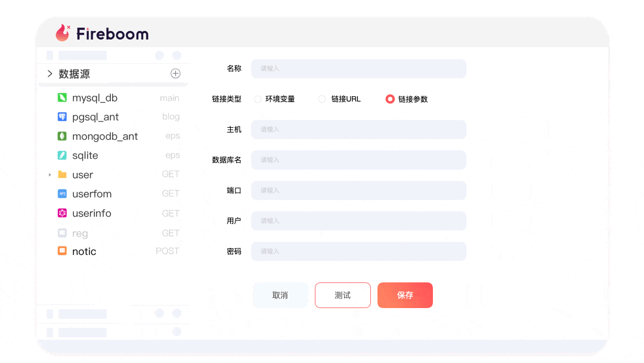This screenshot has width=644, height=363.
Task: Open the notic entry
Action: pyautogui.click(x=84, y=251)
